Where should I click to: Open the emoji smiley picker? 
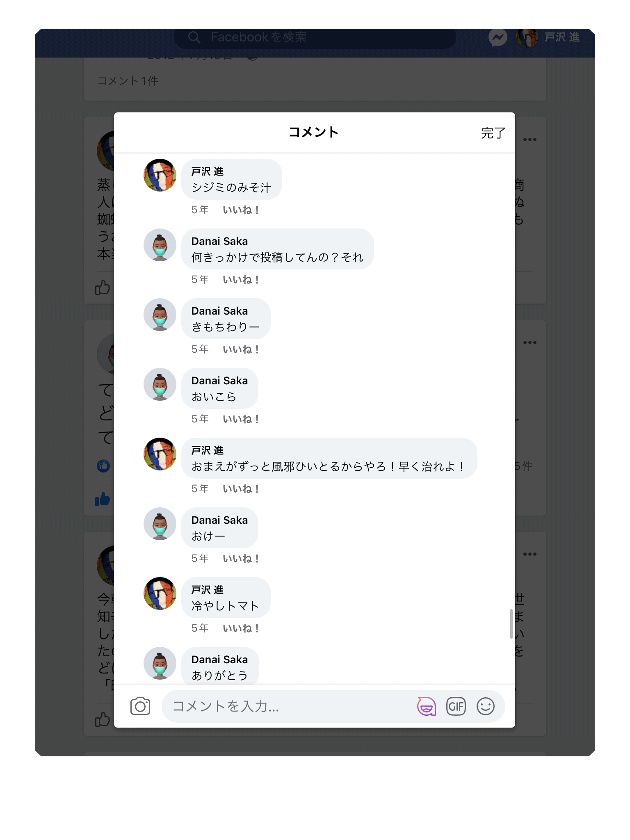click(x=486, y=706)
